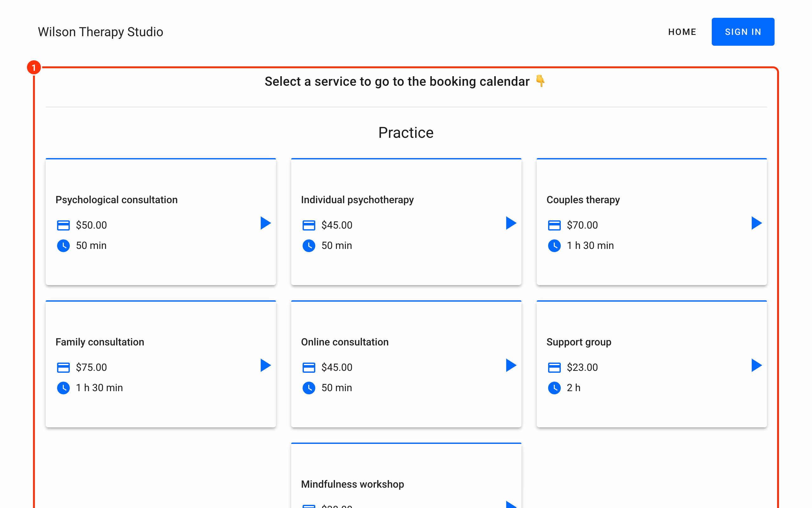Click 1 h 30 min in Family consultation
This screenshot has height=508, width=812.
pyautogui.click(x=99, y=388)
